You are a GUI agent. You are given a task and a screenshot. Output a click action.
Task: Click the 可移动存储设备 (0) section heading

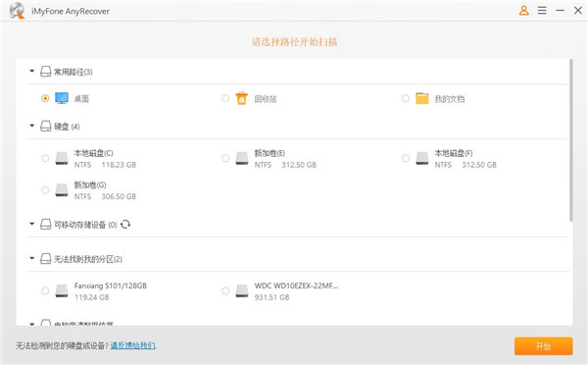click(85, 225)
